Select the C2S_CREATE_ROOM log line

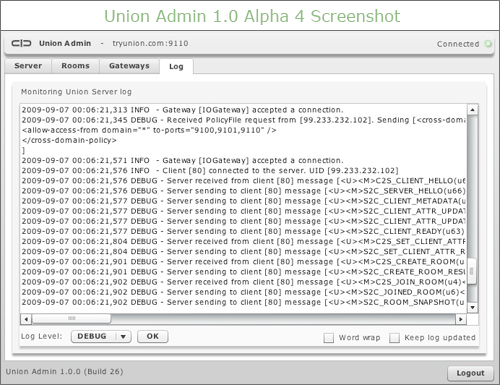[x=243, y=262]
